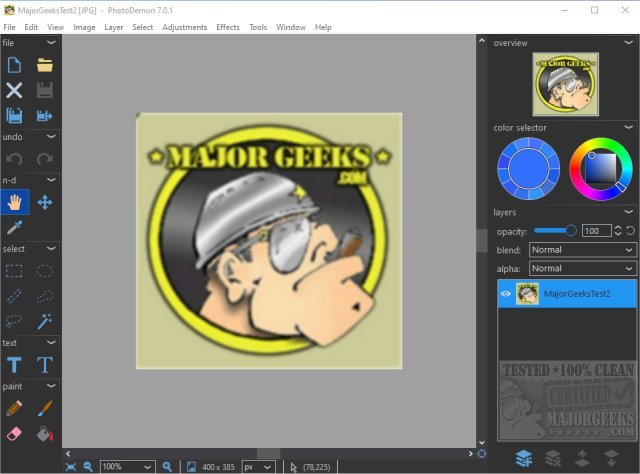Pick the Color picker eyedropper tool

click(x=14, y=227)
